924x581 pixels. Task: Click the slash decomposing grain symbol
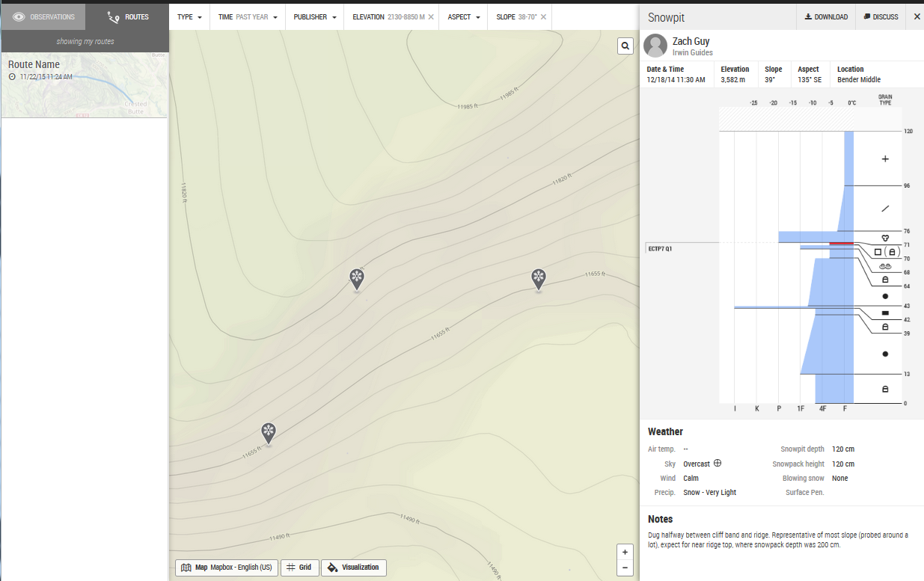[885, 209]
